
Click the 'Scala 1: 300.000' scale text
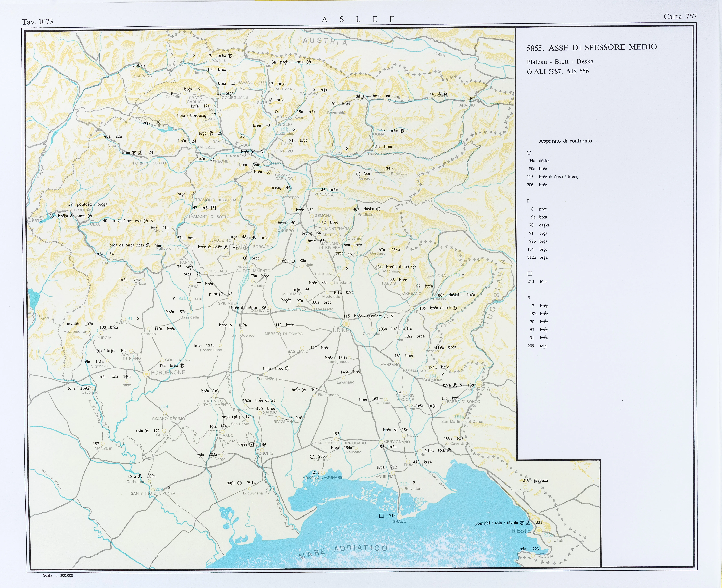[x=58, y=575]
